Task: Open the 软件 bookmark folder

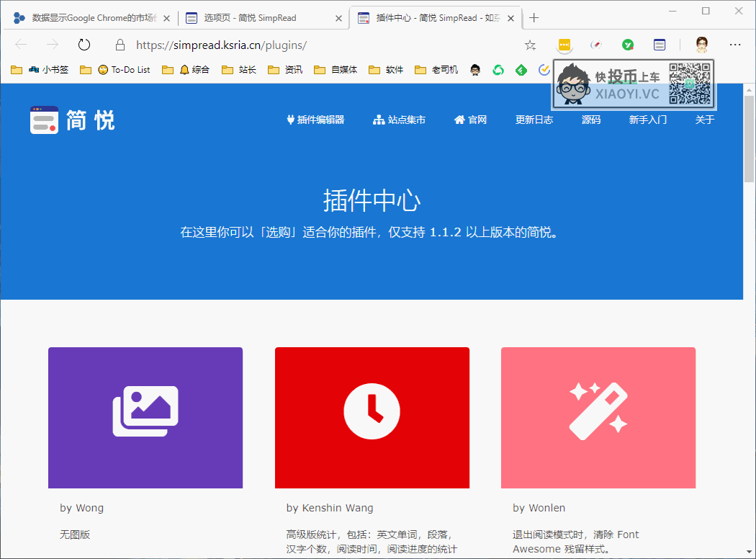Action: (386, 70)
